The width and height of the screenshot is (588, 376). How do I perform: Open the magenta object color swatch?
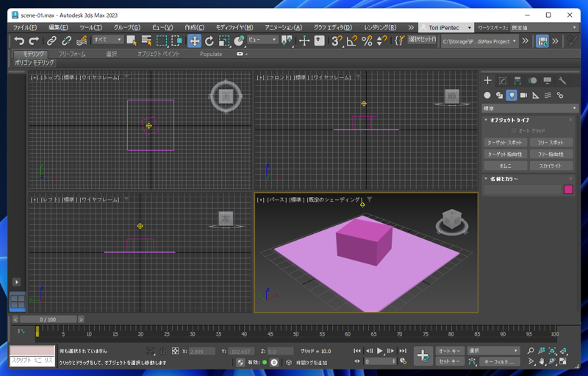click(x=568, y=190)
